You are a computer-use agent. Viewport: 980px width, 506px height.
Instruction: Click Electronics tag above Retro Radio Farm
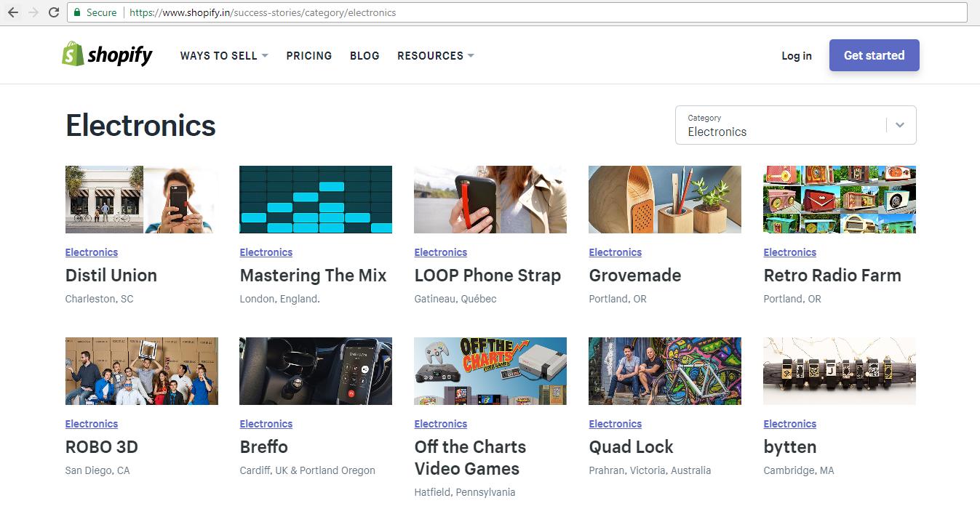coord(790,252)
